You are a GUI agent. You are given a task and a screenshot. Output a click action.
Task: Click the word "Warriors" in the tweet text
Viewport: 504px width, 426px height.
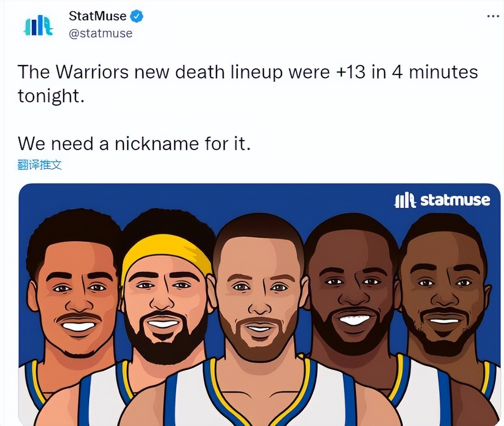coord(92,72)
